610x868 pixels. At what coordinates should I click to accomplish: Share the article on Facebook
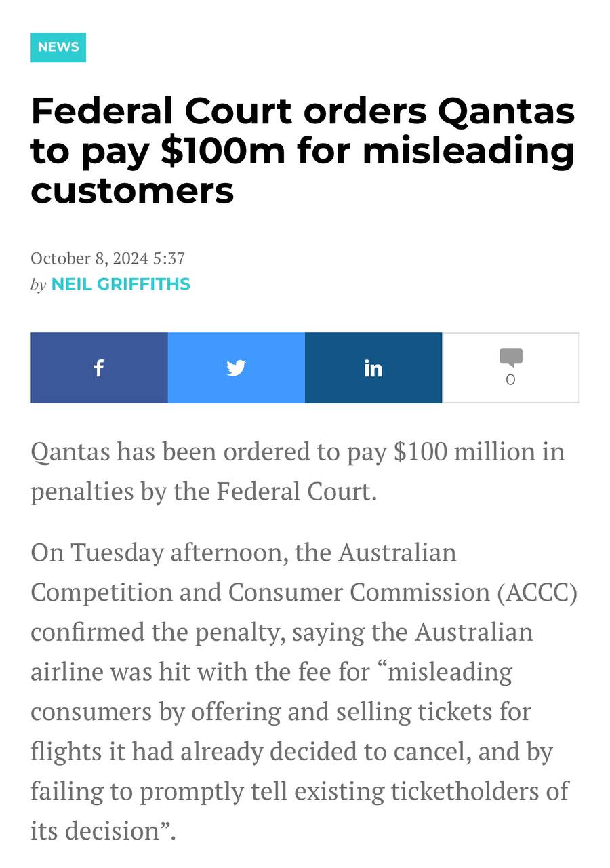point(99,368)
